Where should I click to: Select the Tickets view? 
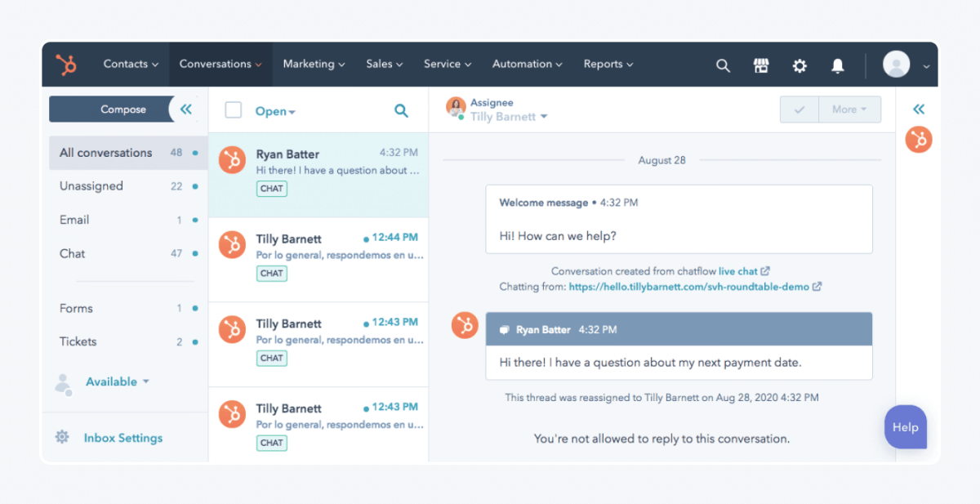(128, 341)
